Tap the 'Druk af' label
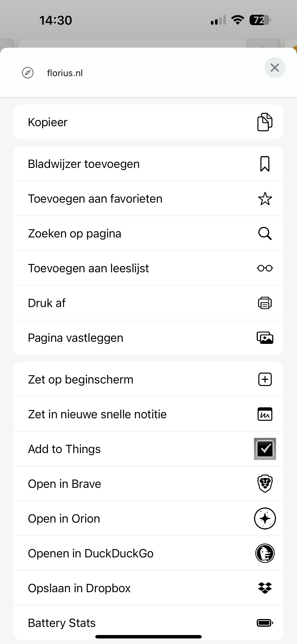The image size is (297, 644). click(47, 303)
